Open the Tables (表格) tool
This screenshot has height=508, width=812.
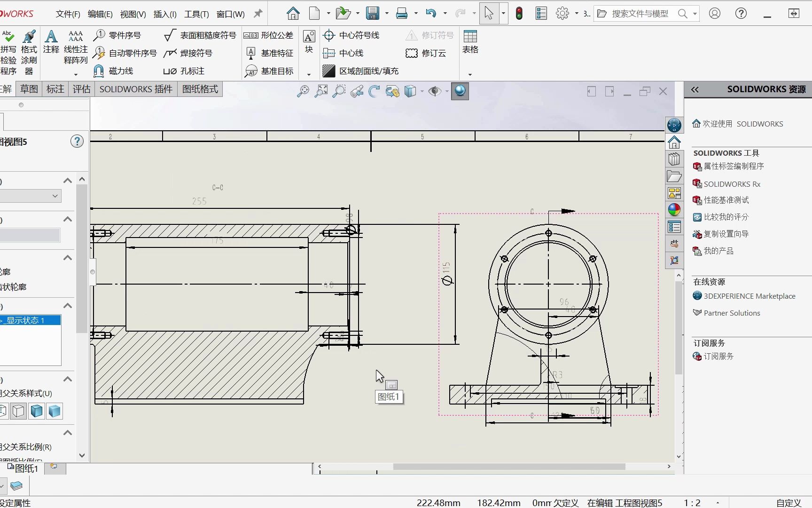click(470, 41)
